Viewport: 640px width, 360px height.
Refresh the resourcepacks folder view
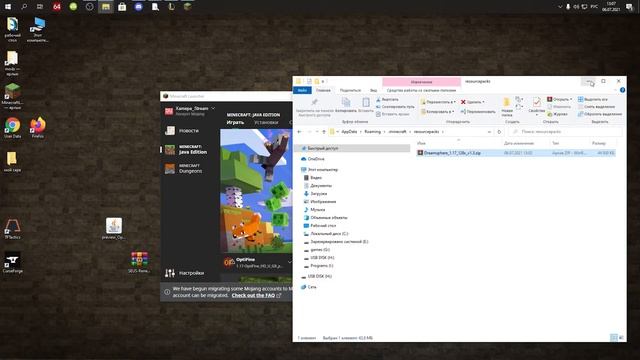click(x=499, y=132)
